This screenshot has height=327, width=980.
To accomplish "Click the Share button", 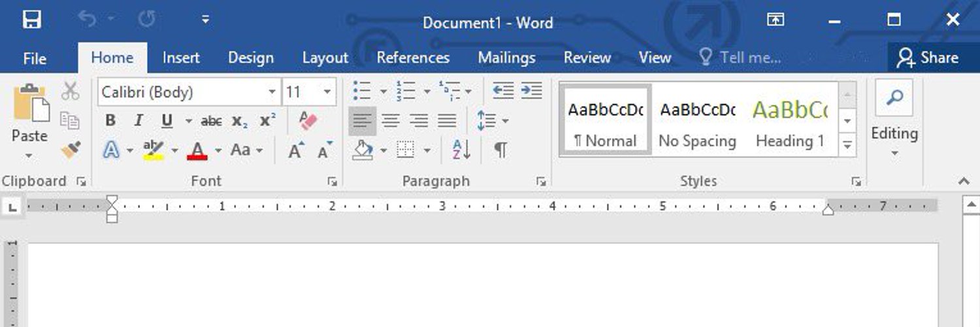I will point(927,58).
